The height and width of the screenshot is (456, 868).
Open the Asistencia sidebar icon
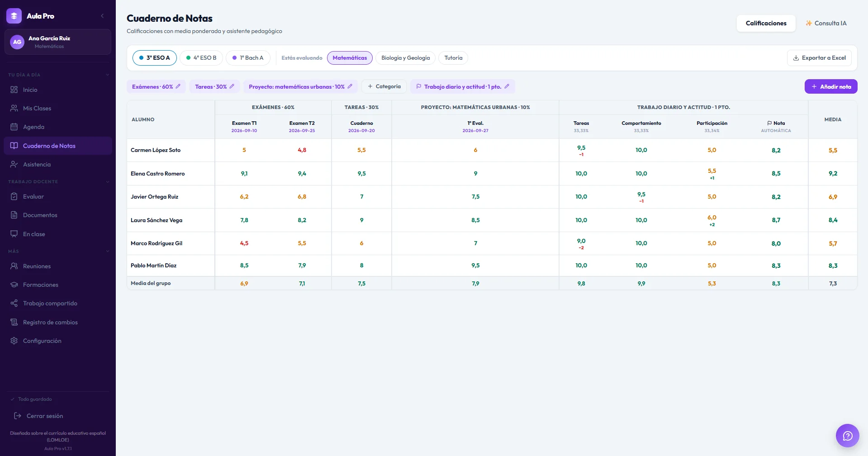point(14,164)
